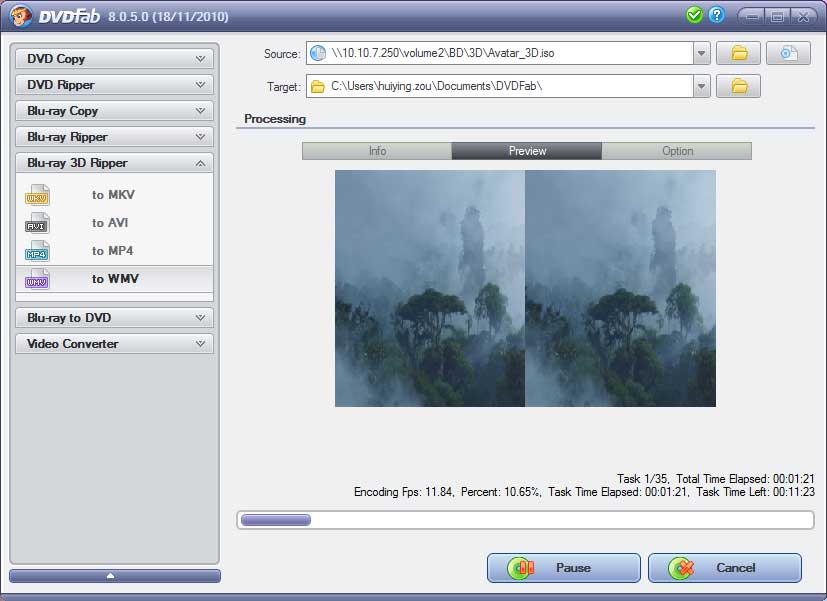Click the 'Total Time Elapsed: 00:01:21' text

pos(745,479)
